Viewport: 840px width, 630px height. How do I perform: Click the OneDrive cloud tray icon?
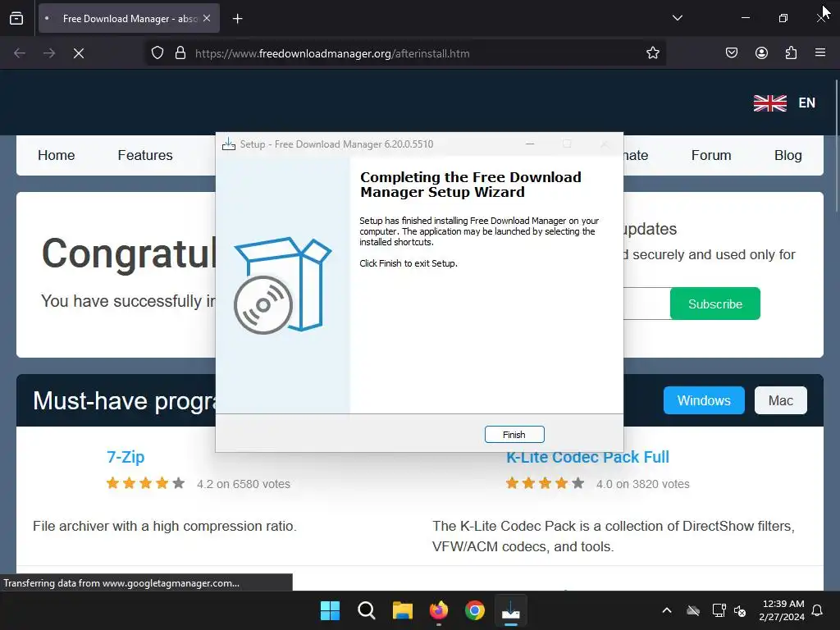pyautogui.click(x=693, y=610)
